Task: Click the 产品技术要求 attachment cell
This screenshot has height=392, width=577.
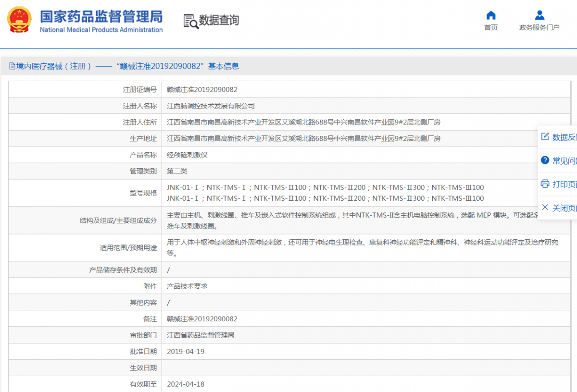Action: (187, 286)
